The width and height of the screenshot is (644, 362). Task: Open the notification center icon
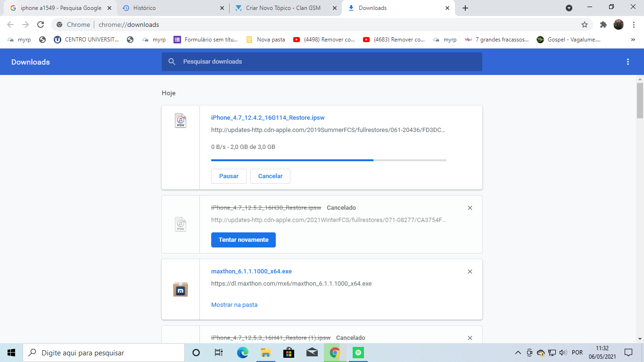(628, 353)
